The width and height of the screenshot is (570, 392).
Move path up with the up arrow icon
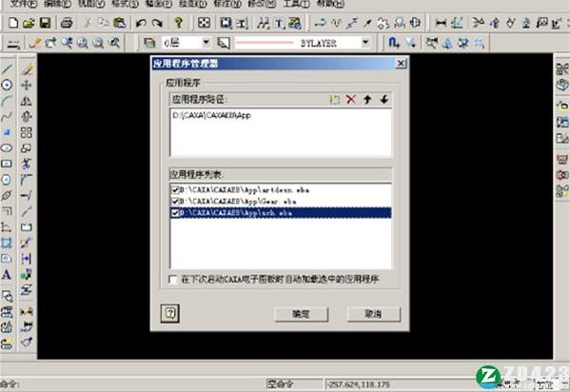pyautogui.click(x=367, y=99)
